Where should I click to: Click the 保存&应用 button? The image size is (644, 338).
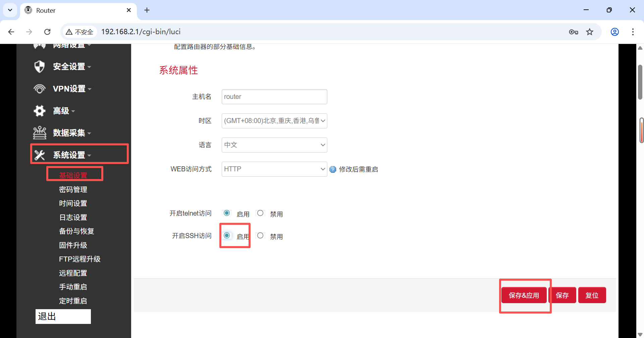[x=524, y=295]
